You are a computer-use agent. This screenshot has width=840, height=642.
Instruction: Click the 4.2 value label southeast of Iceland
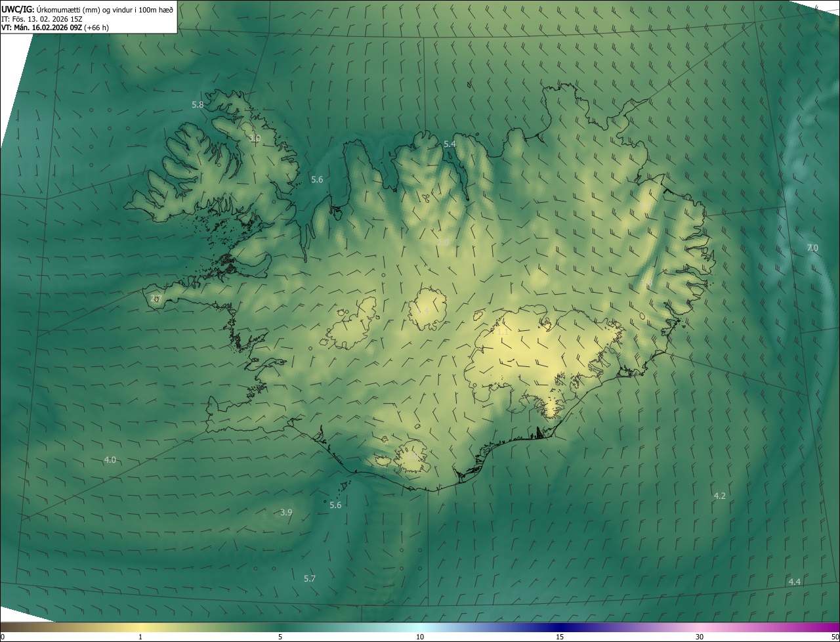[719, 496]
